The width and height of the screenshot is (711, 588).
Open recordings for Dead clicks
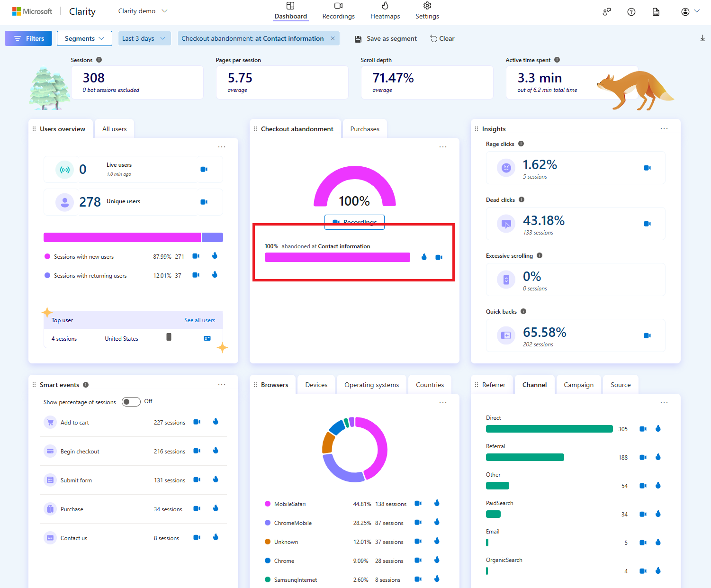647,224
